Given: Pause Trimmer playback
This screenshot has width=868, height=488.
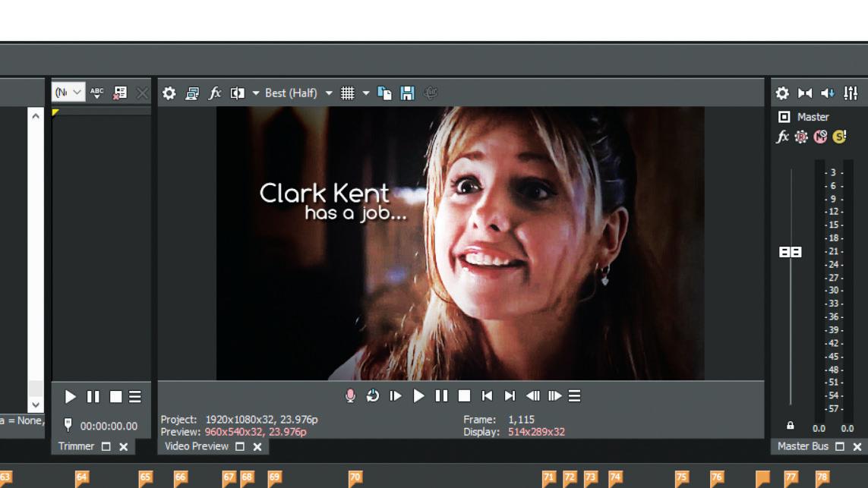Looking at the screenshot, I should click(x=93, y=397).
